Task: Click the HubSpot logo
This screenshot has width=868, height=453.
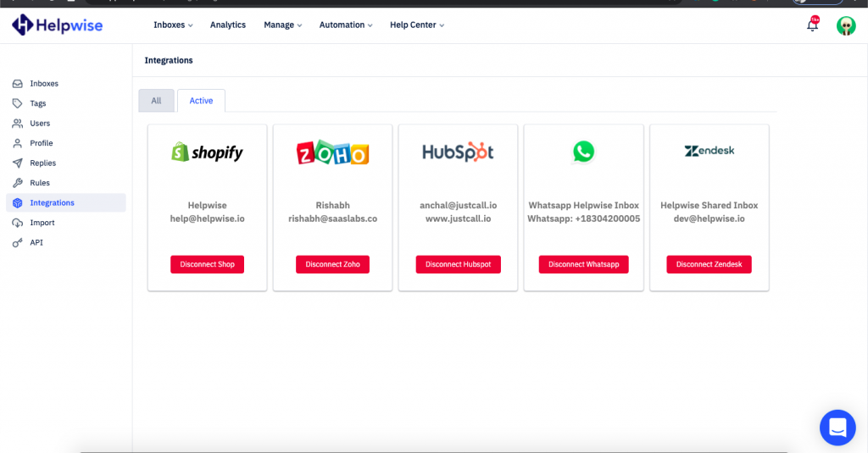Action: tap(458, 152)
